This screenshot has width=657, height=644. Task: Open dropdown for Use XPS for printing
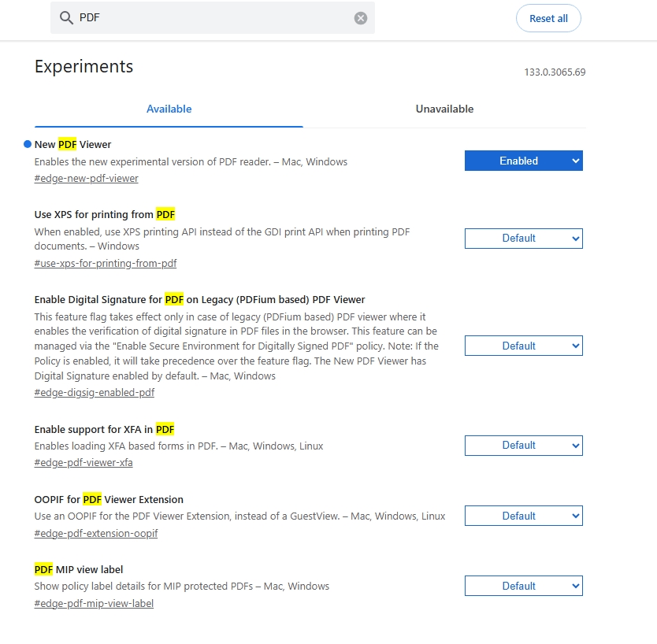[523, 239]
